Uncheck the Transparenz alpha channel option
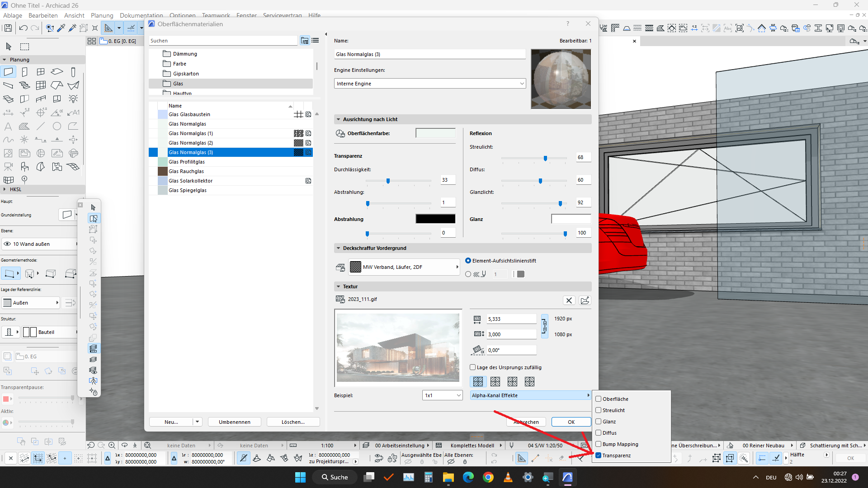The image size is (868, 488). pyautogui.click(x=599, y=455)
